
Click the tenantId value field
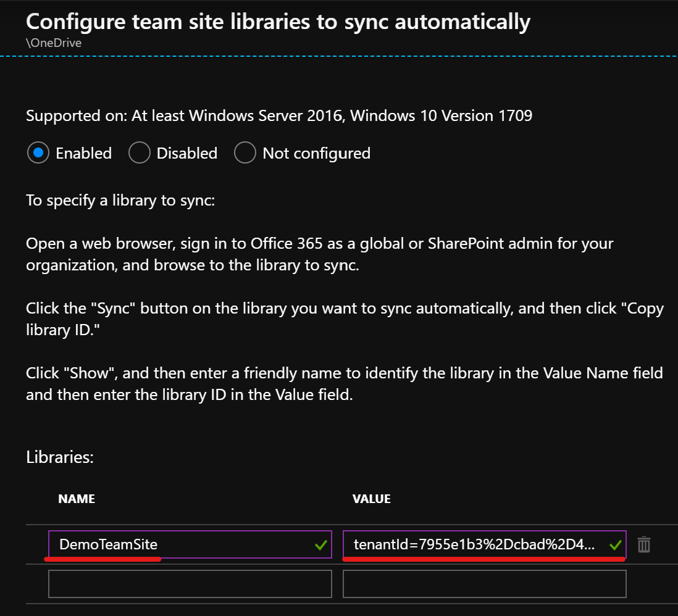[484, 544]
